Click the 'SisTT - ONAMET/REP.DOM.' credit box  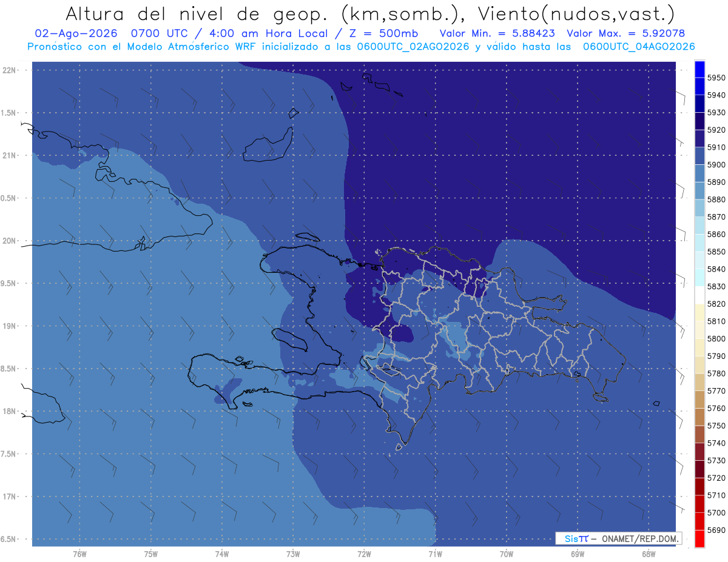pos(618,538)
